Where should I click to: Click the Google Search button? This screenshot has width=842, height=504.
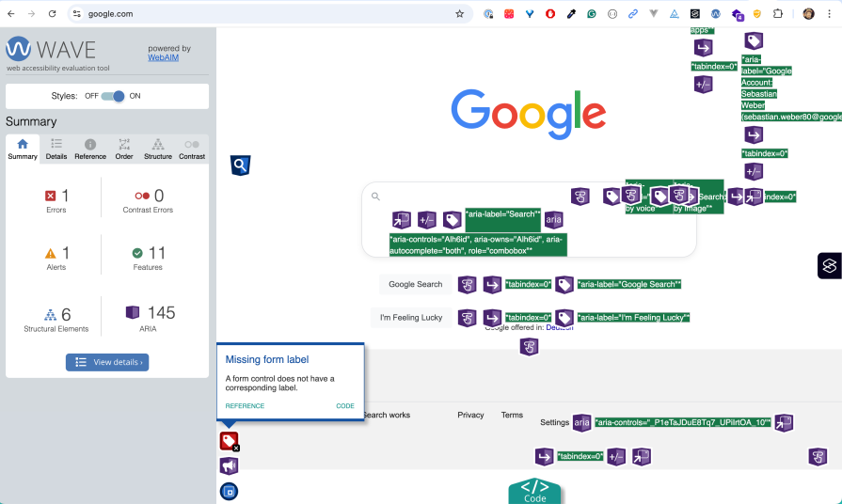tap(416, 285)
